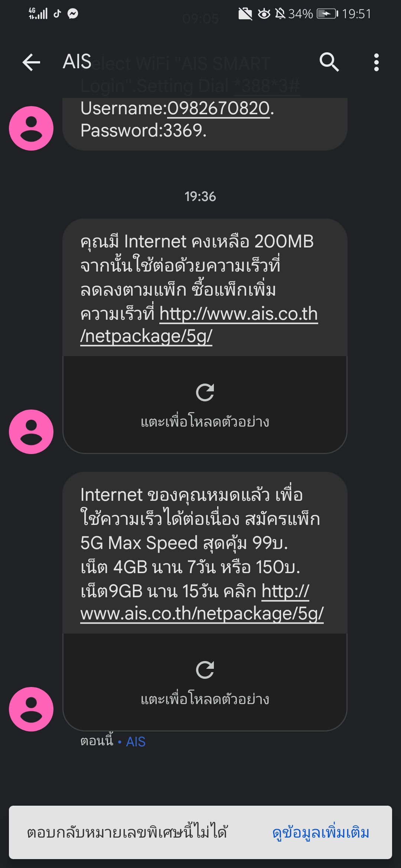Tap แตะเพื่อโหลดตัวอย่าง text in the second preview
Screen dimensions: 401x868
tap(205, 699)
